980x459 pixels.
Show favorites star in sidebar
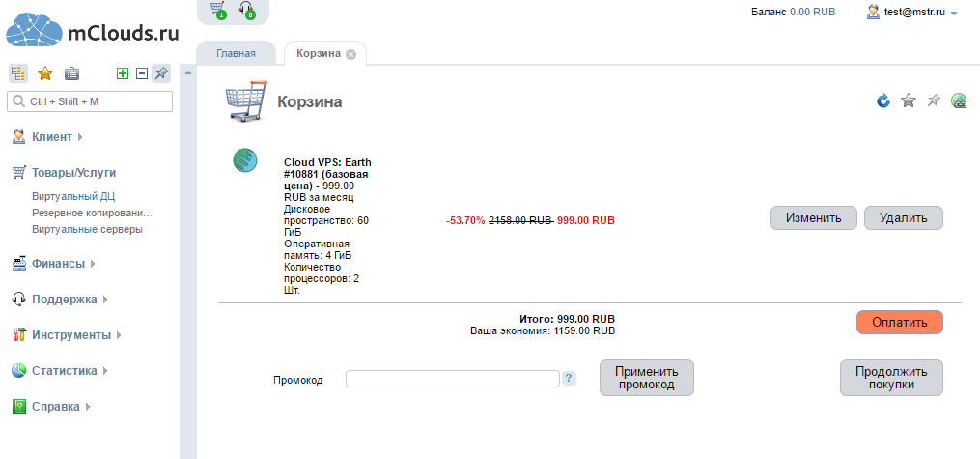pyautogui.click(x=45, y=73)
